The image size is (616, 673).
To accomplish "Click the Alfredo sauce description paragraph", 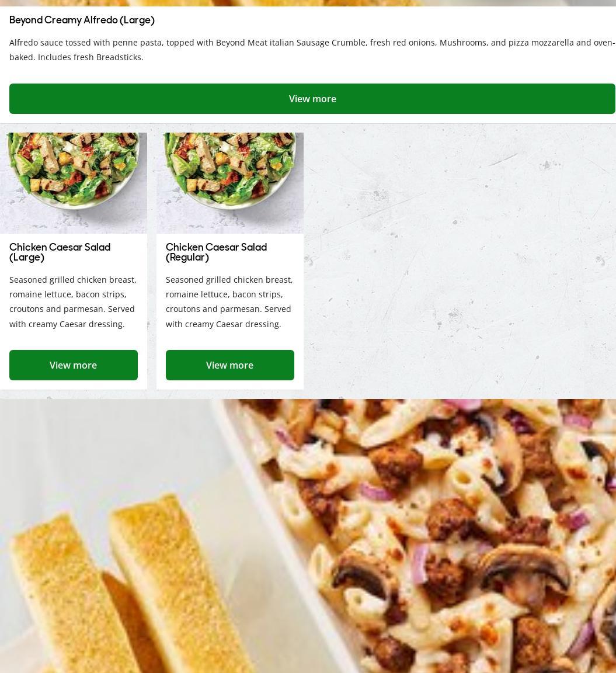I will pos(312,50).
